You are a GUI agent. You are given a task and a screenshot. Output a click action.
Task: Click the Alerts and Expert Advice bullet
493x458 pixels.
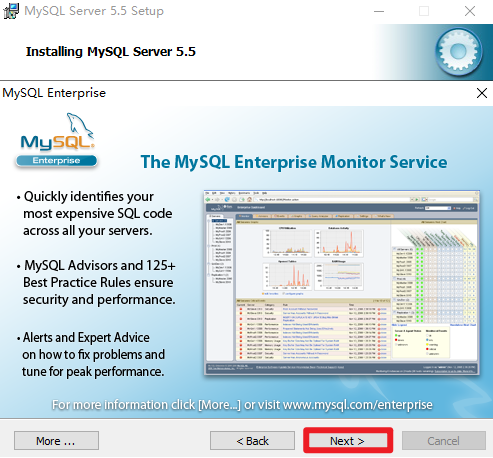coord(91,354)
